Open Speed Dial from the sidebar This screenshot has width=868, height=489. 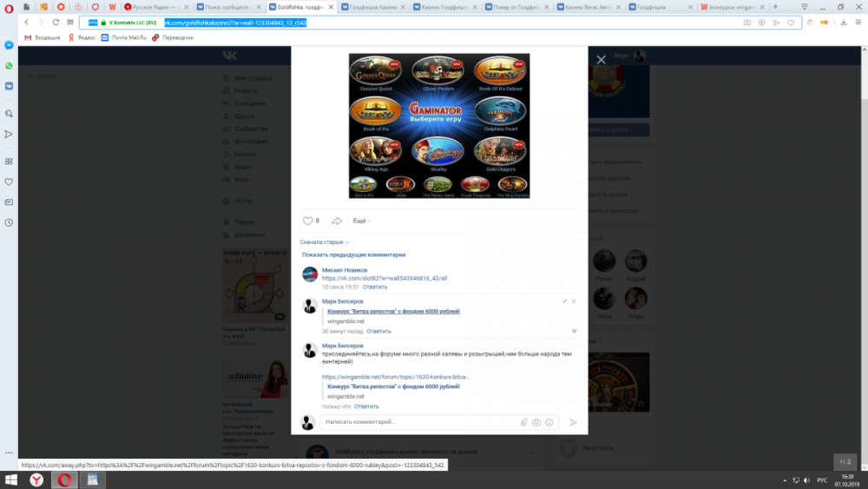(x=9, y=162)
